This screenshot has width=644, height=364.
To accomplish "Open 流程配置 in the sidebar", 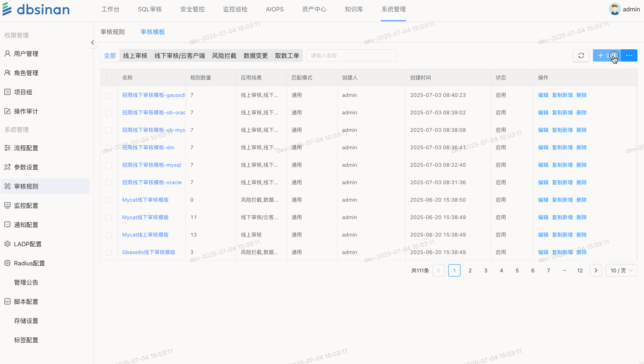I will click(x=26, y=148).
